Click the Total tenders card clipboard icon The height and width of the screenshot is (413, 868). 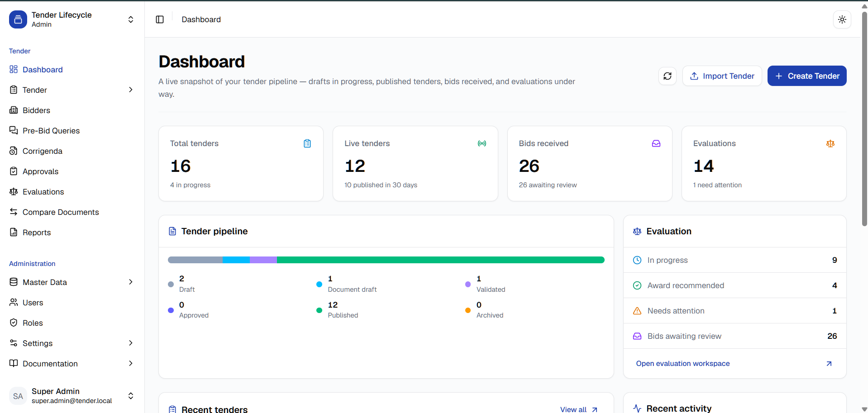(x=307, y=143)
